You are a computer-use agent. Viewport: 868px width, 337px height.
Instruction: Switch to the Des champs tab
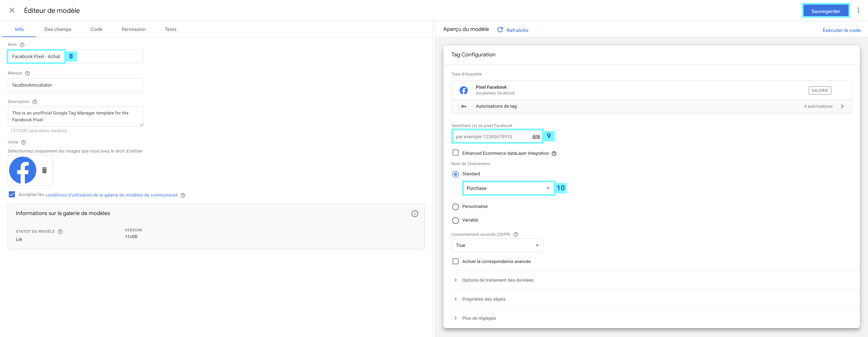coord(58,29)
